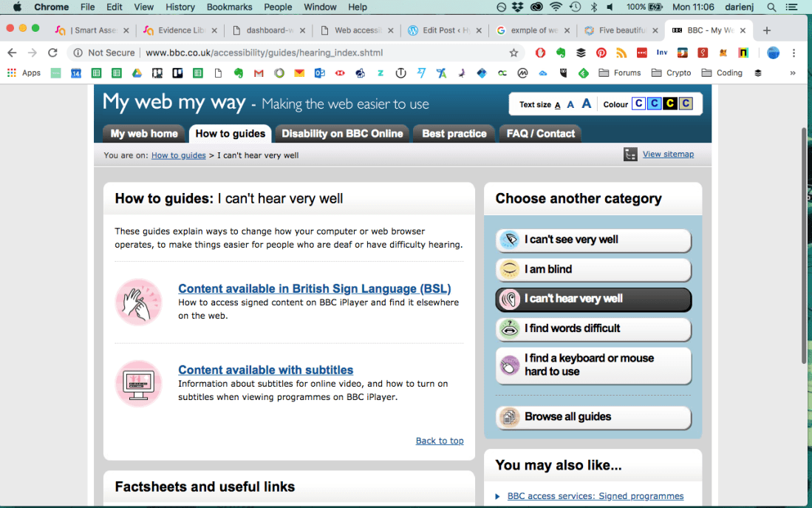Expand hidden bookmarks with the chevron
Screen dimensions: 812x508
[793, 73]
